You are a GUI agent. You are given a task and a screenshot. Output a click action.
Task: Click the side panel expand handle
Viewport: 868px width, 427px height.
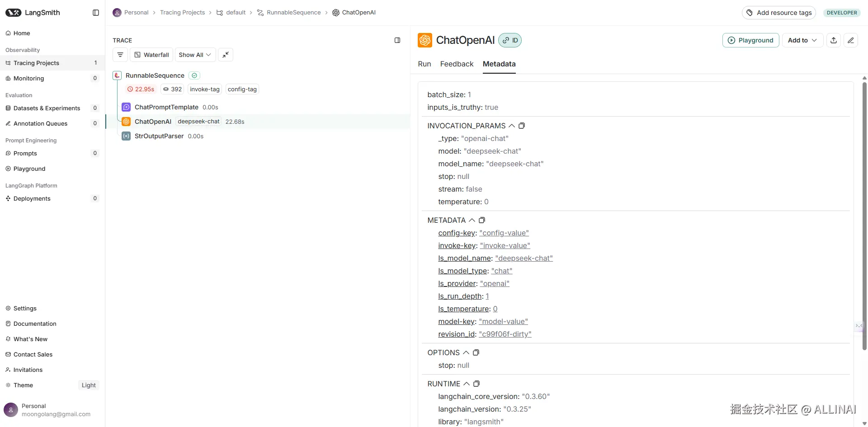pos(859,325)
